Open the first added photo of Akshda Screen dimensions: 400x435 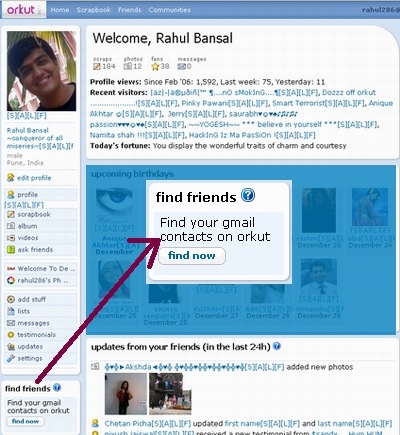[x=126, y=394]
